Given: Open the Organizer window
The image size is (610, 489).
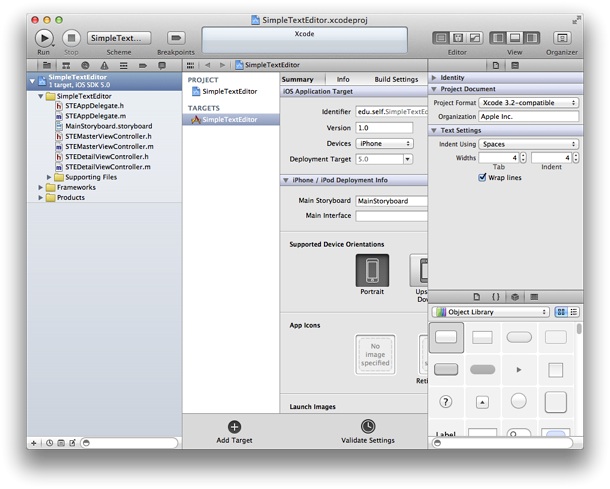Looking at the screenshot, I should tap(562, 37).
